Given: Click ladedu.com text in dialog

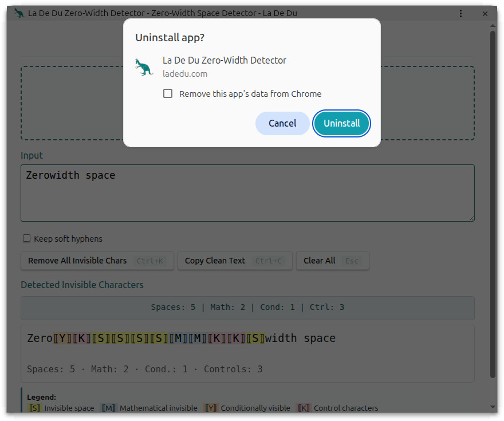Looking at the screenshot, I should [x=185, y=74].
